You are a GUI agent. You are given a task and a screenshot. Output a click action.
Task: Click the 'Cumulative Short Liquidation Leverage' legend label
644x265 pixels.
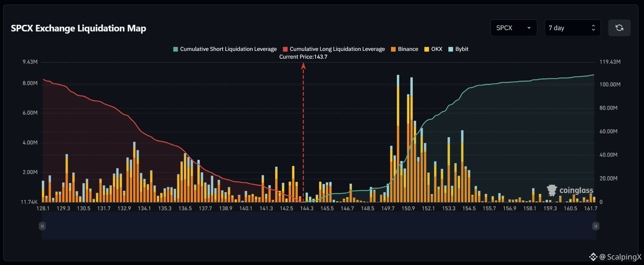pyautogui.click(x=228, y=49)
